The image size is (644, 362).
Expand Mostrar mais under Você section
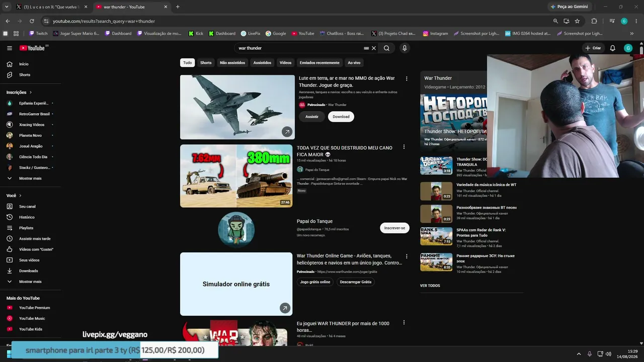(x=31, y=282)
